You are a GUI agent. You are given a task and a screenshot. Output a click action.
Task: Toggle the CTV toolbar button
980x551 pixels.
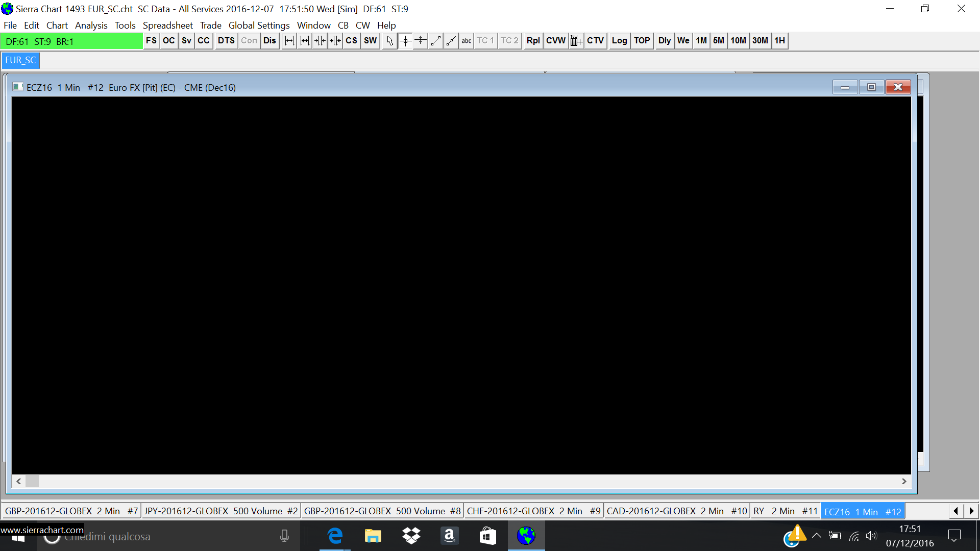(595, 41)
